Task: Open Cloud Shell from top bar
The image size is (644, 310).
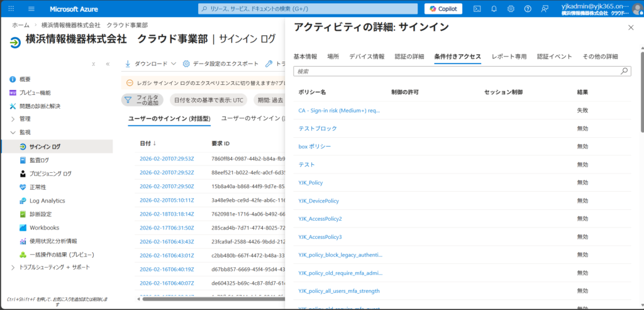Action: [477, 9]
